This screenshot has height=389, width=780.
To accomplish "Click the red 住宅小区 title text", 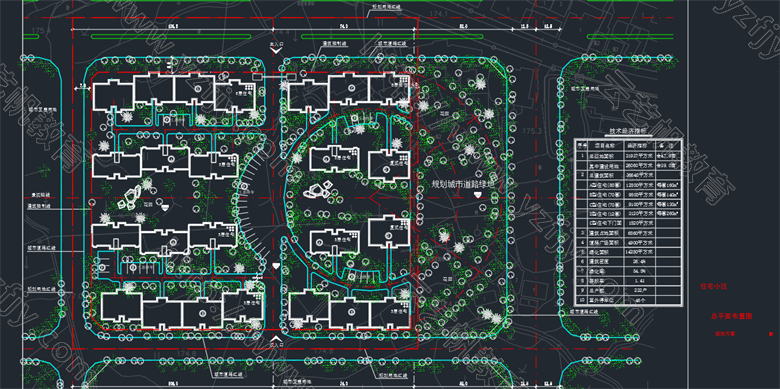I will coord(714,287).
